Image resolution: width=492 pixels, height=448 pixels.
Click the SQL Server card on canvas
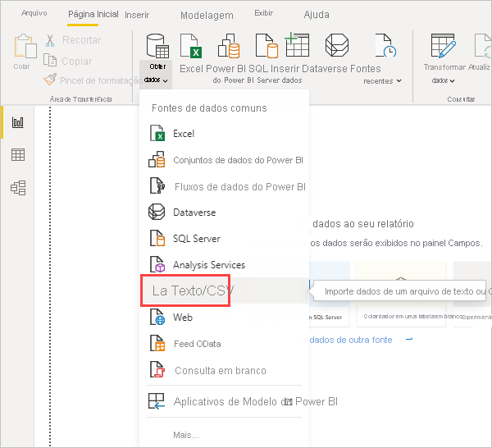click(329, 295)
